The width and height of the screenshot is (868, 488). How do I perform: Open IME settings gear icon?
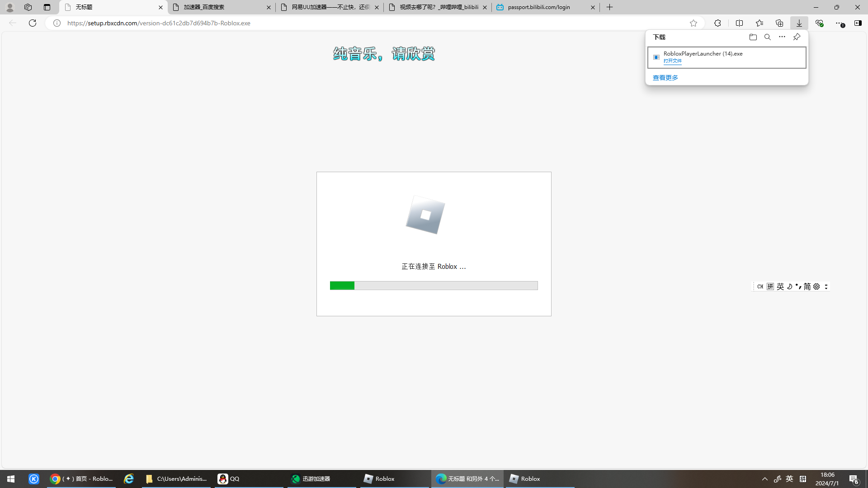click(816, 286)
